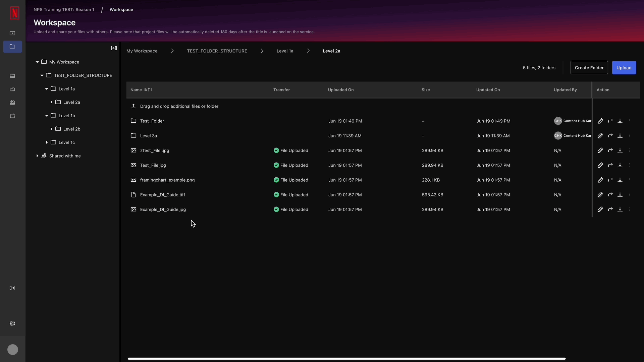644x362 pixels.
Task: Click the '6 files, 2 folders' count text
Action: click(539, 68)
